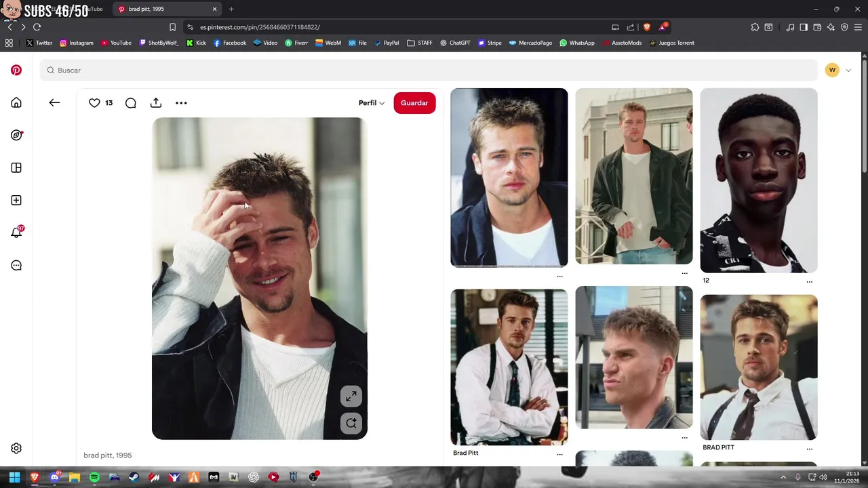Open Windows Start menu
This screenshot has width=868, height=488.
[x=14, y=477]
